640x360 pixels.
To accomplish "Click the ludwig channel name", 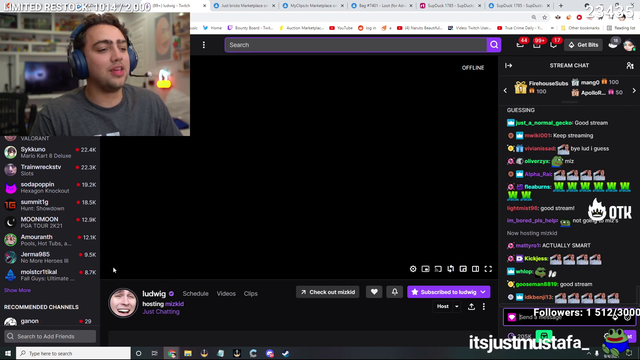I will click(154, 293).
